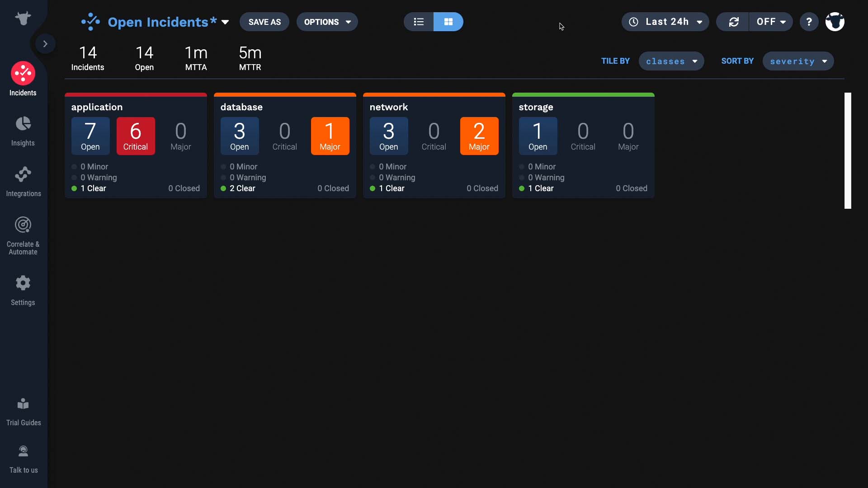Click the 14 Open metric

pyautogui.click(x=144, y=58)
